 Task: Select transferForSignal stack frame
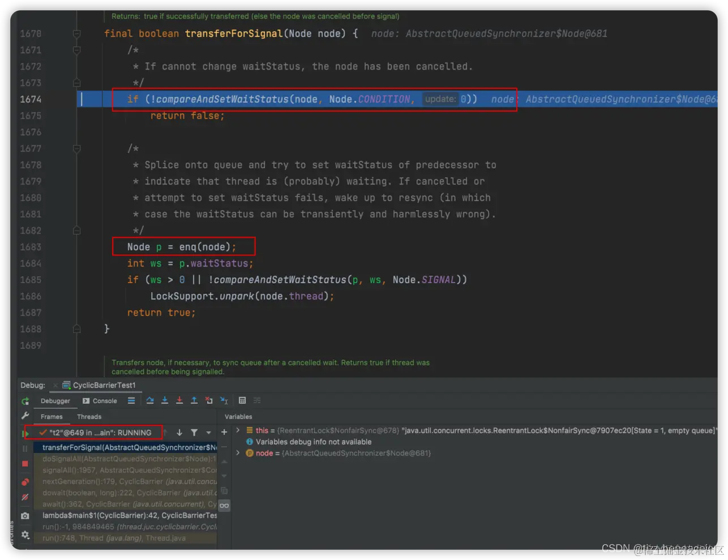coord(126,447)
